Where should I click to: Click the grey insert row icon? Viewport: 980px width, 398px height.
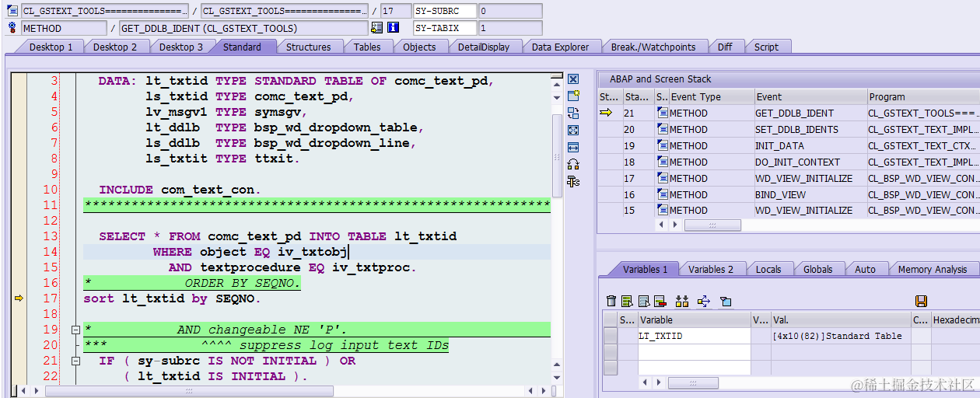tap(643, 301)
